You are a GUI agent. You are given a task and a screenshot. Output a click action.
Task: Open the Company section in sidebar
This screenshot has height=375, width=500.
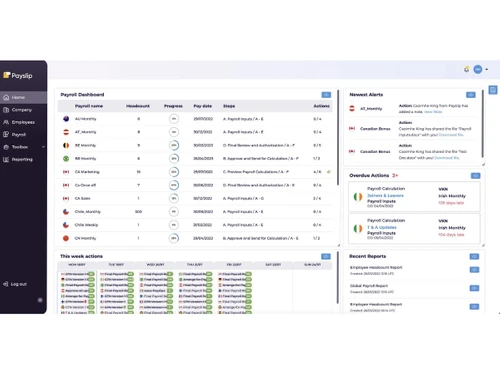tap(23, 110)
